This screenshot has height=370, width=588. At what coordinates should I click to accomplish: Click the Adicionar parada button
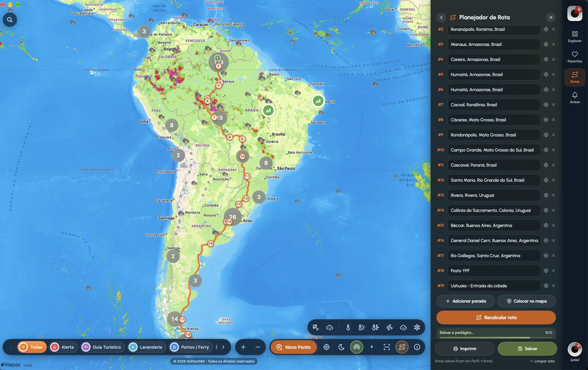click(466, 301)
